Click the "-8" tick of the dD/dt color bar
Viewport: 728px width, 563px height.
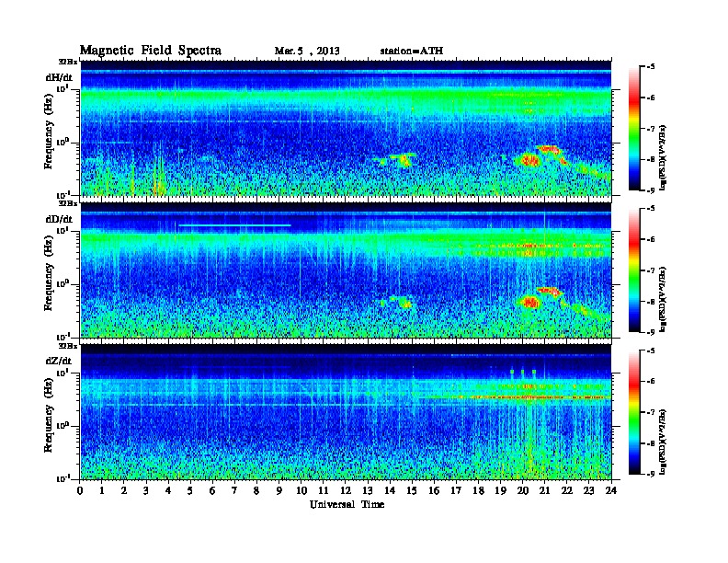tap(651, 302)
